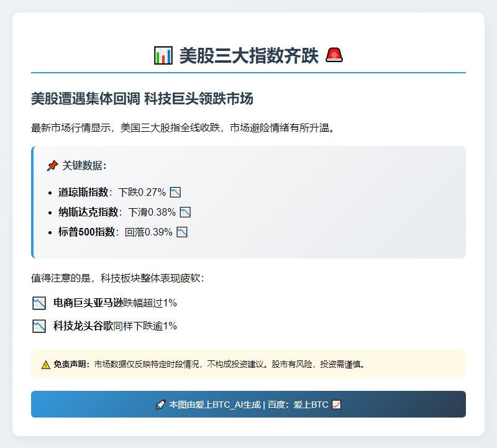Screen dimensions: 497x448
Task: Click the warning triangle icon beside 免责声明
Action: (x=45, y=365)
